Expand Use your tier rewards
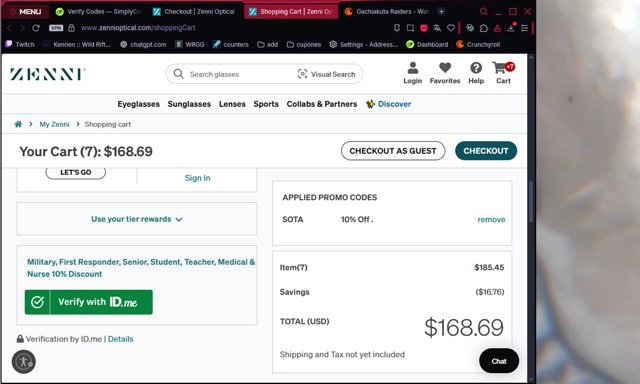 pyautogui.click(x=137, y=219)
